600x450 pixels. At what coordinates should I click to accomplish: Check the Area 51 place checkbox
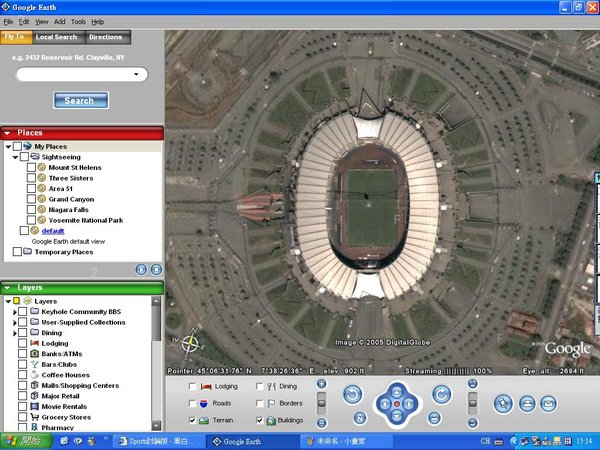[31, 188]
